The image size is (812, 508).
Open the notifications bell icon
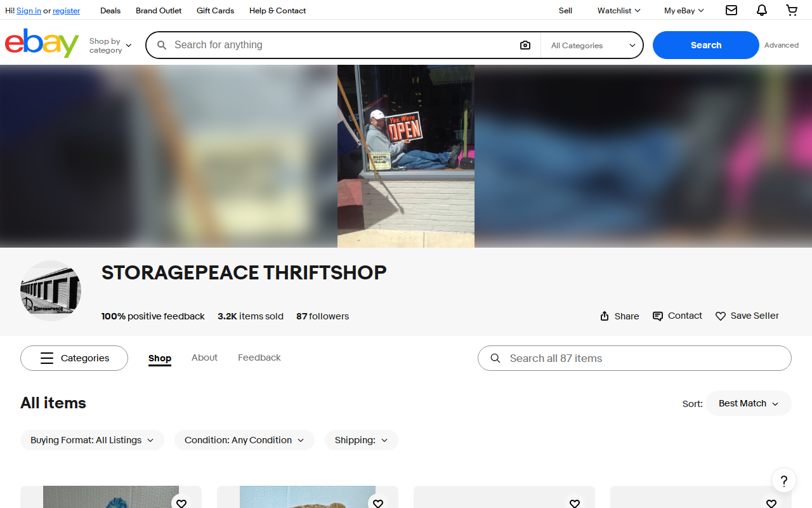(762, 10)
